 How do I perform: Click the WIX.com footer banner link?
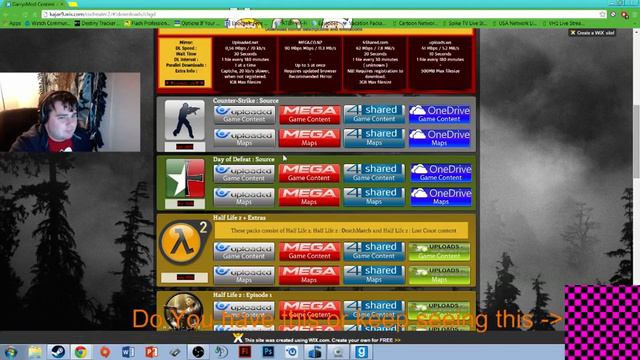[317, 340]
